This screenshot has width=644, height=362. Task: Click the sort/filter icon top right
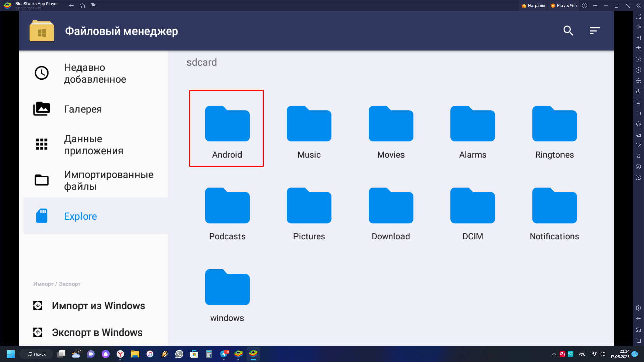point(595,31)
